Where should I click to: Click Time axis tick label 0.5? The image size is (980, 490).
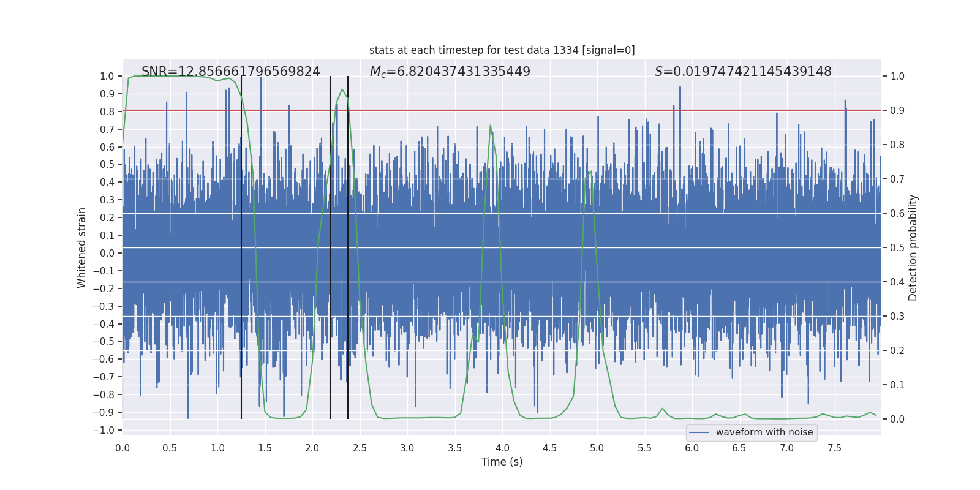pos(170,448)
